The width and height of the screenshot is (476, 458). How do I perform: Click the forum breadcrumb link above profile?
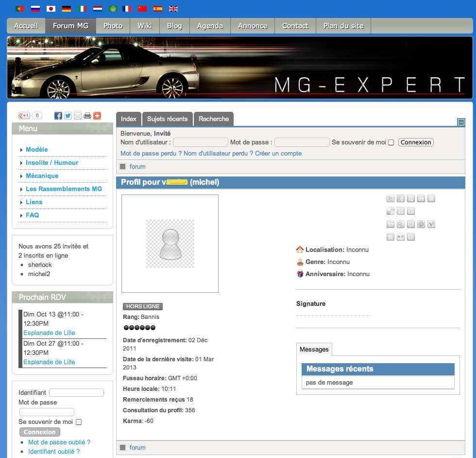click(137, 167)
